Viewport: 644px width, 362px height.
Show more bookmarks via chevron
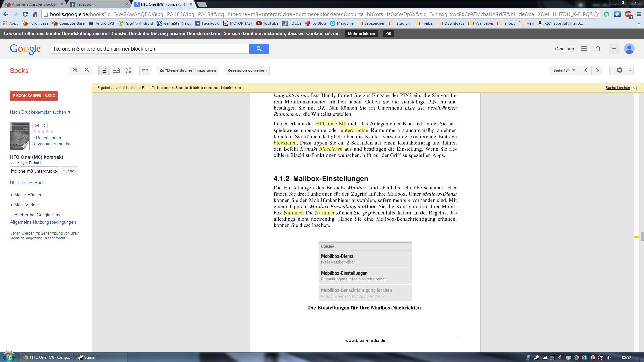coord(639,23)
